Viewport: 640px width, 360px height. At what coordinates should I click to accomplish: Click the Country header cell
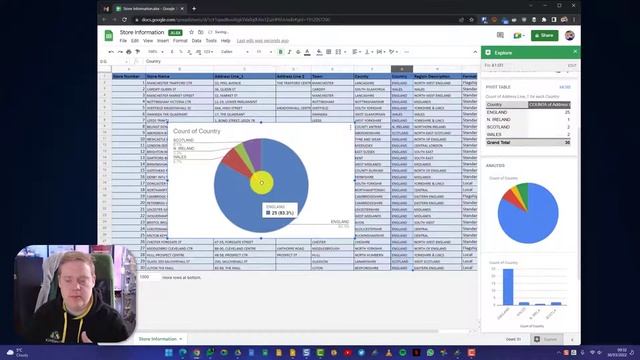(402, 76)
